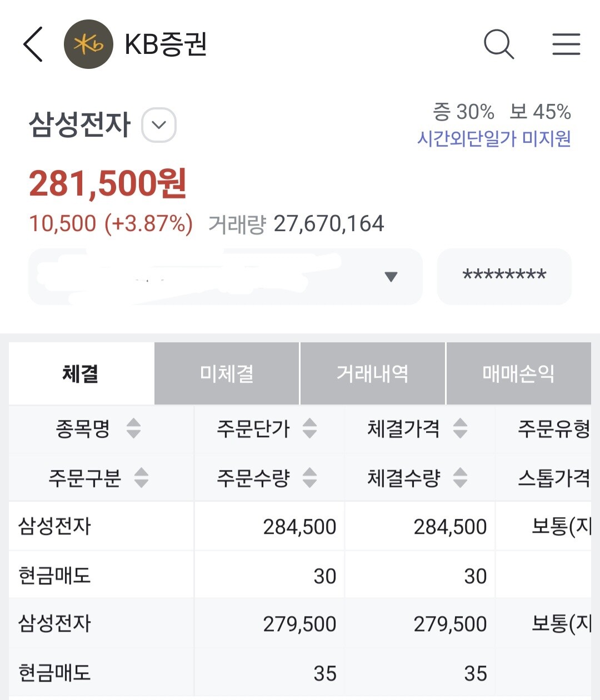
Task: Switch to the 미체결 tab
Action: coord(227,373)
